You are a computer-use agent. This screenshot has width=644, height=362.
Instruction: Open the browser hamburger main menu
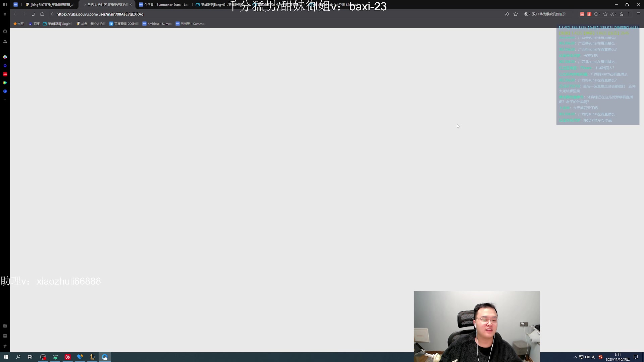click(x=638, y=14)
